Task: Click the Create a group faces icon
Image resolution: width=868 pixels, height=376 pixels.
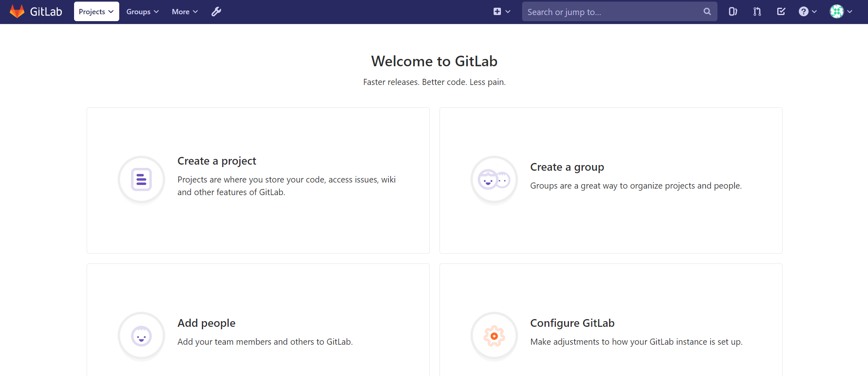Action: click(494, 179)
